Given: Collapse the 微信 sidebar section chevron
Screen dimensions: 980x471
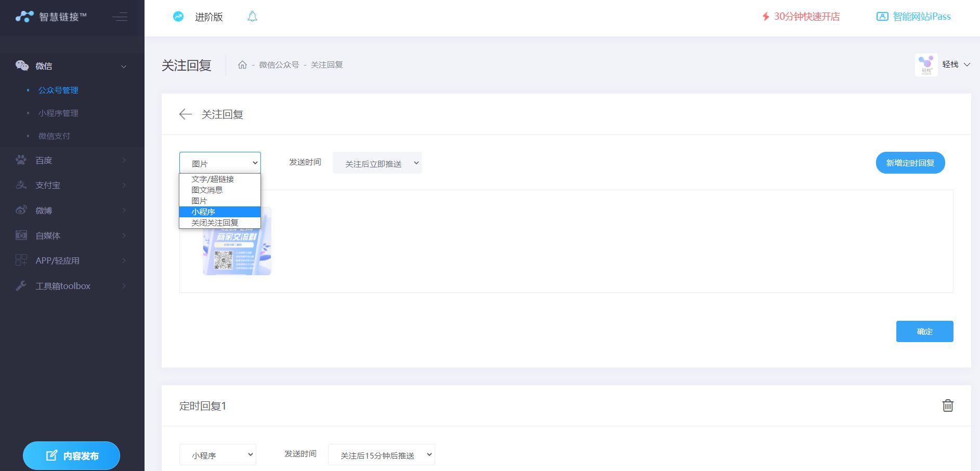Looking at the screenshot, I should click(124, 67).
